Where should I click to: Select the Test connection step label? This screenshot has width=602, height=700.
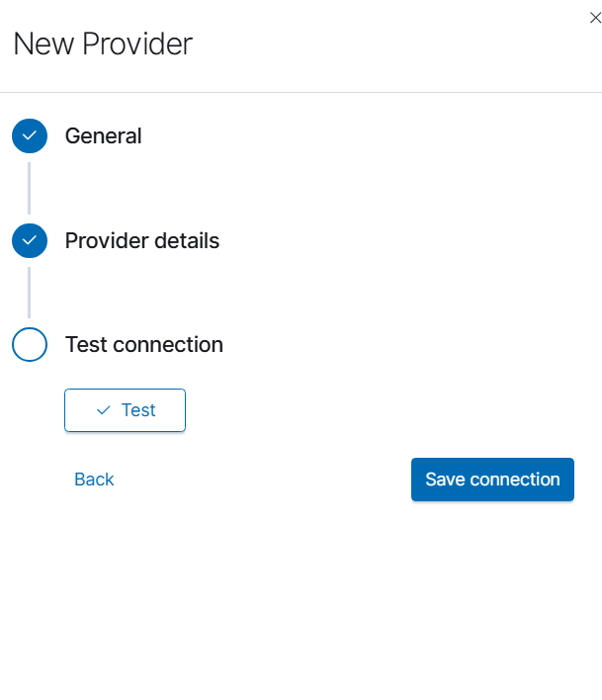(143, 345)
